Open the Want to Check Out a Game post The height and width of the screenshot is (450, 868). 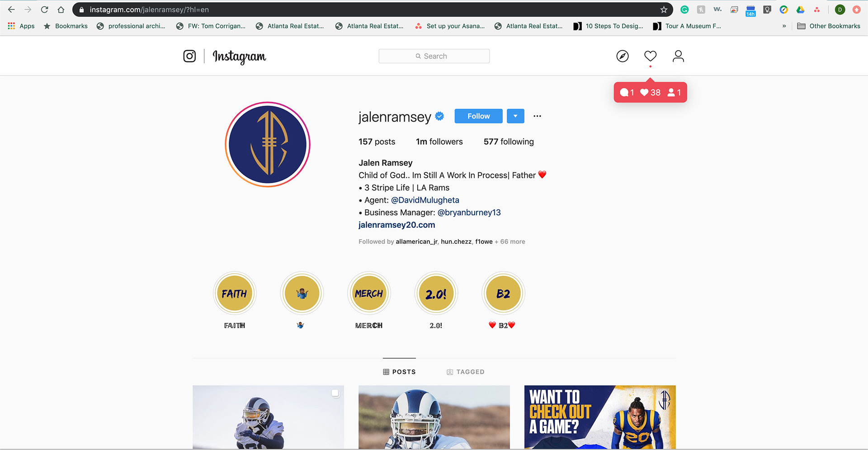point(600,417)
